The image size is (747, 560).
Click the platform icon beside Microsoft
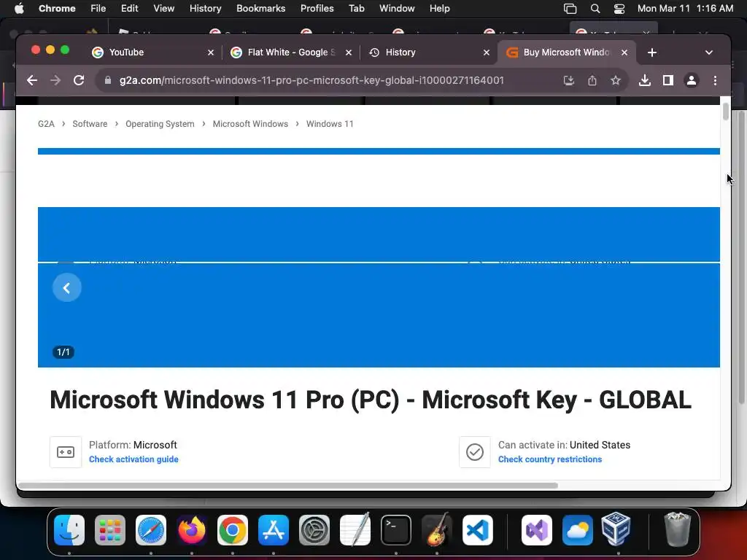66,452
